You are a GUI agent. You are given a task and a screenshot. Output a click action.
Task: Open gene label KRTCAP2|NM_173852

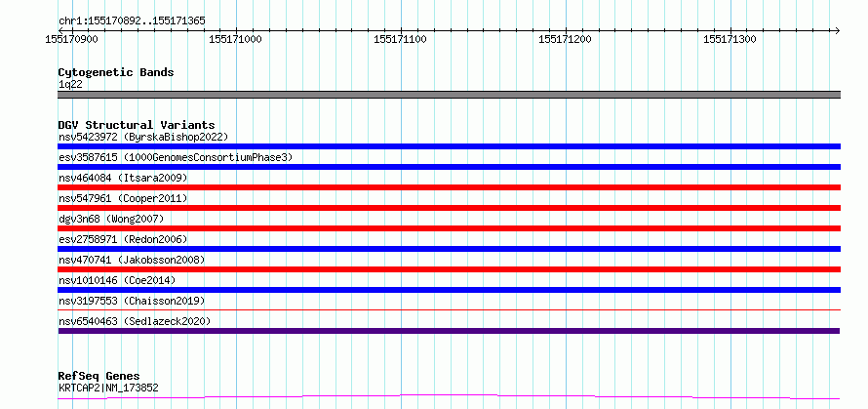coord(108,388)
